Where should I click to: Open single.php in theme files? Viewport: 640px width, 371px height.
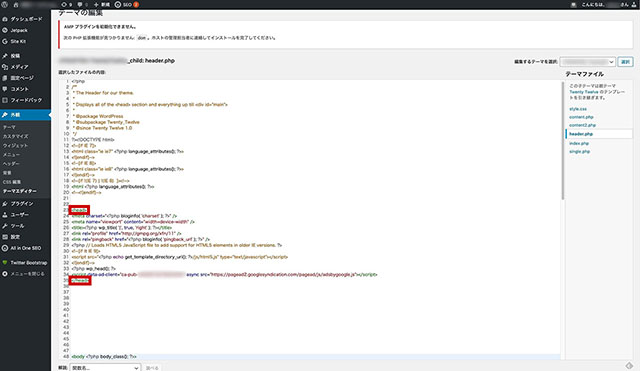pos(579,151)
